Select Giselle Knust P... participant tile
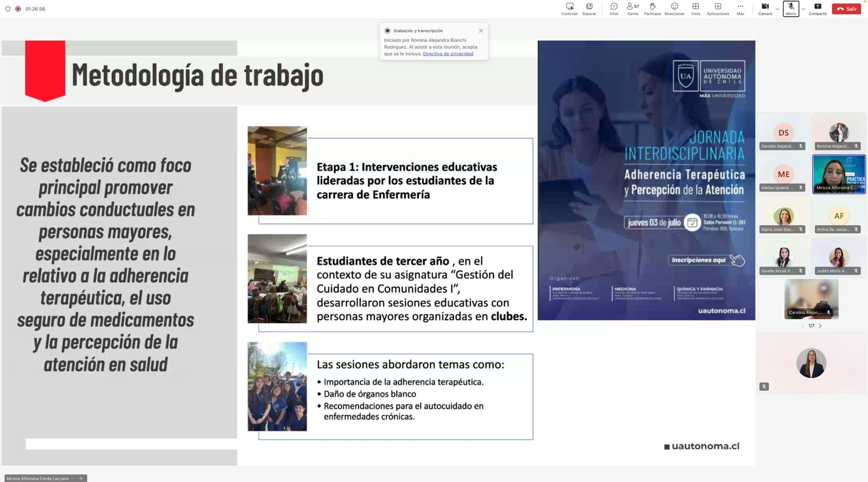This screenshot has width=868, height=482. [783, 257]
